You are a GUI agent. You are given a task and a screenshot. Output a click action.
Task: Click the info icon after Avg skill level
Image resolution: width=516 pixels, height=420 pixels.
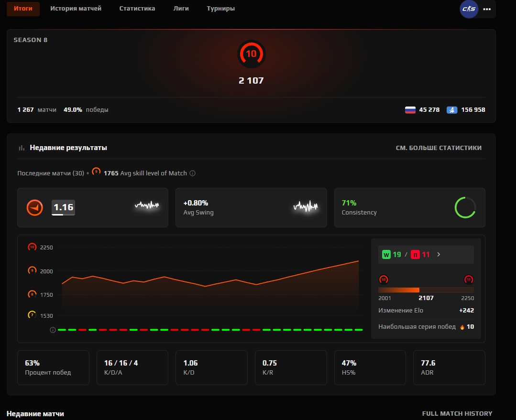pos(193,173)
